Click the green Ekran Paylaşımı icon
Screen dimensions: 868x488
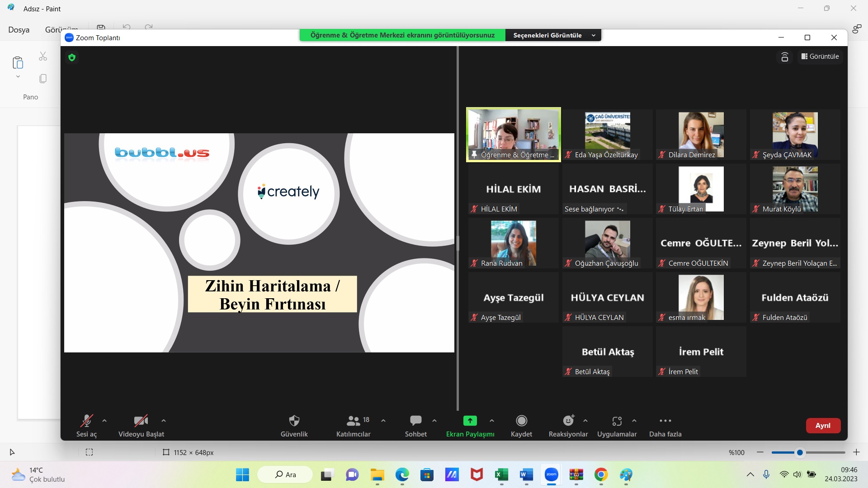click(x=470, y=421)
